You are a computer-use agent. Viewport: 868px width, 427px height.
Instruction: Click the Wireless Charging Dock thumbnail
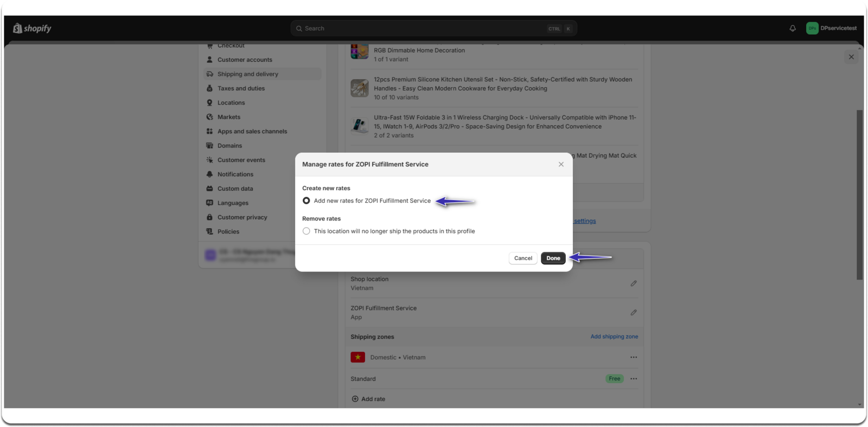[x=359, y=126]
